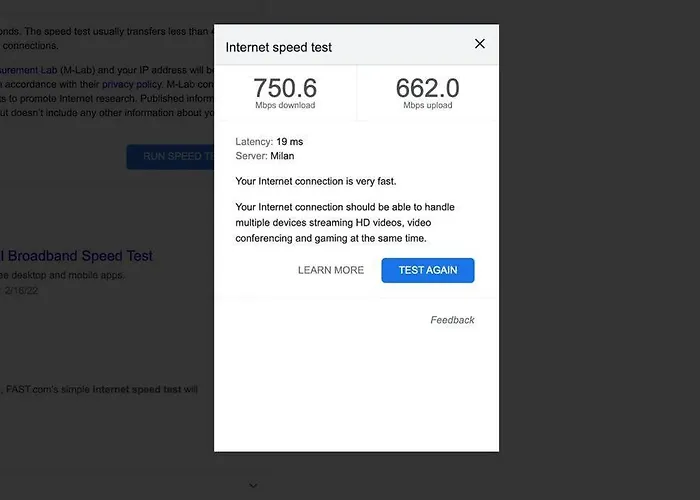Close the Internet speed test dialog
The height and width of the screenshot is (500, 700).
point(479,44)
